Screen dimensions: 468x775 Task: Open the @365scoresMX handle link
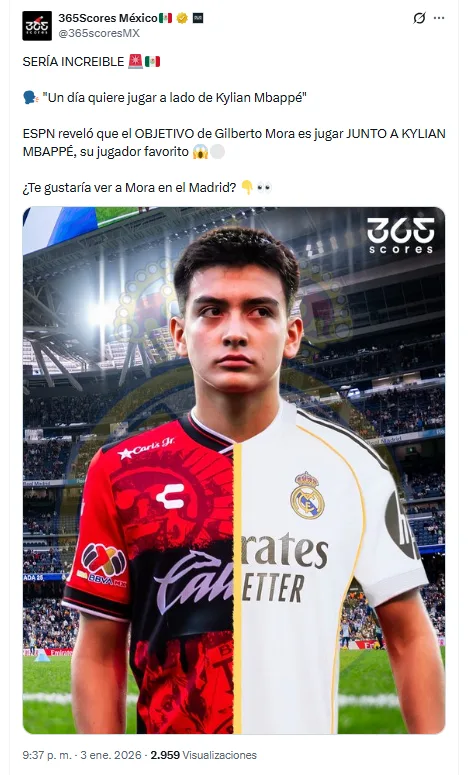99,33
